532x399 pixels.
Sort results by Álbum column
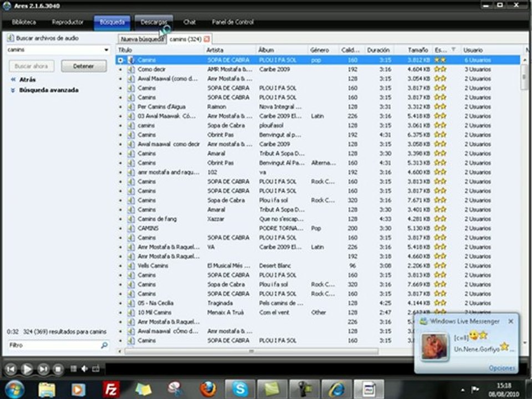pos(282,50)
